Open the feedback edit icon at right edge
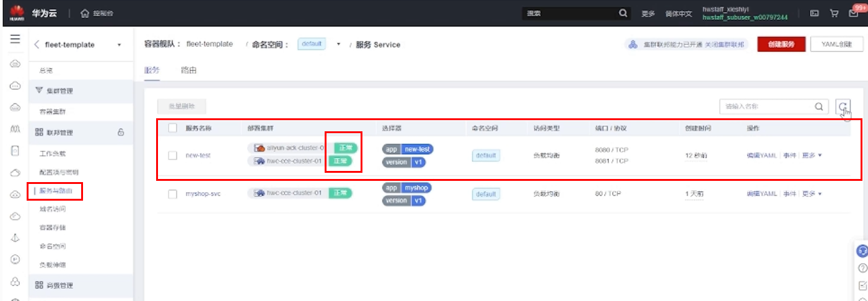 (x=862, y=286)
